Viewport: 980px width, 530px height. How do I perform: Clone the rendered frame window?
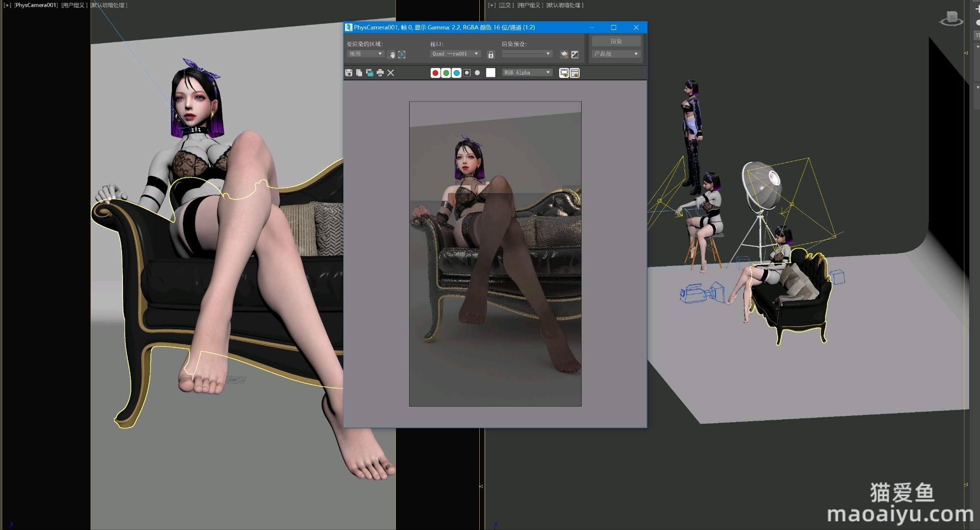[x=369, y=72]
